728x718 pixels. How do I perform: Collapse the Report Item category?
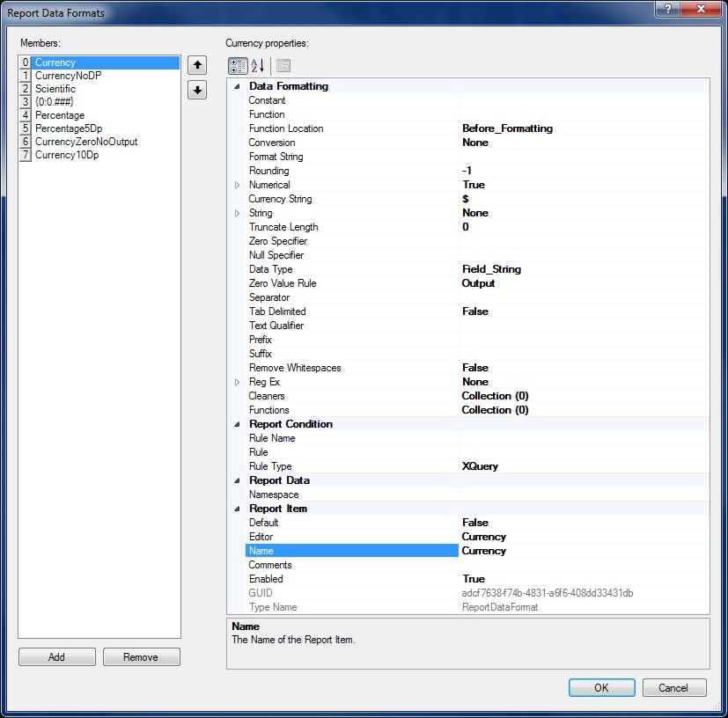(236, 509)
